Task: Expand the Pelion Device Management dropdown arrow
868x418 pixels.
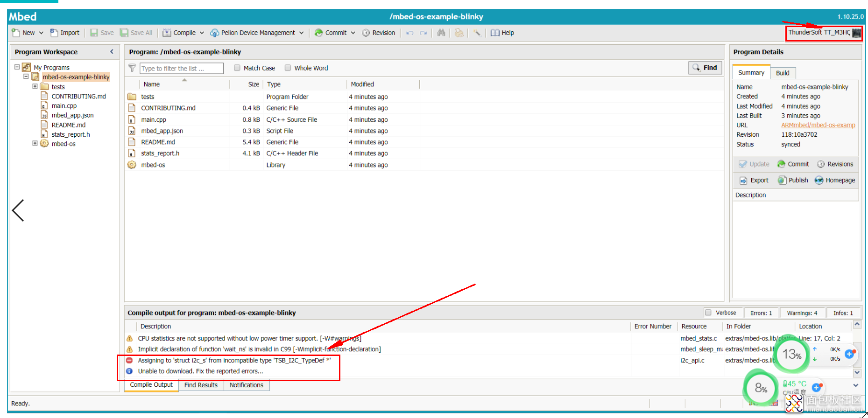Action: (x=301, y=33)
